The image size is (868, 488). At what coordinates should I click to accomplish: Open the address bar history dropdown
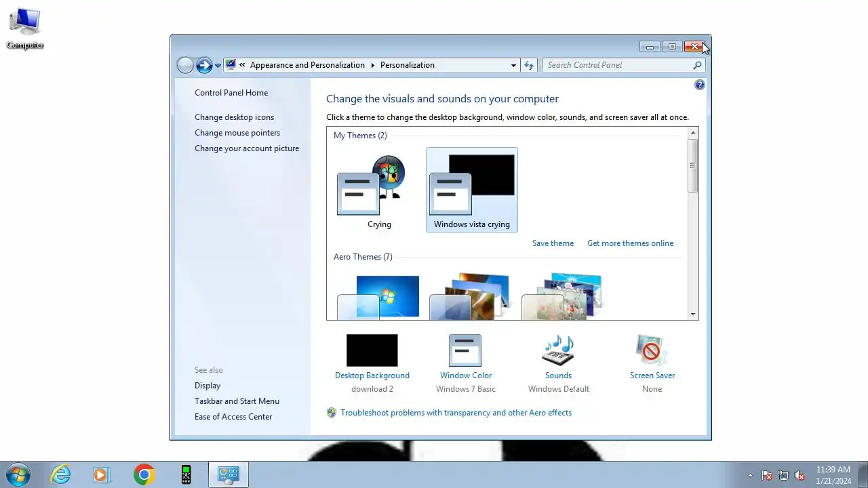[x=513, y=65]
